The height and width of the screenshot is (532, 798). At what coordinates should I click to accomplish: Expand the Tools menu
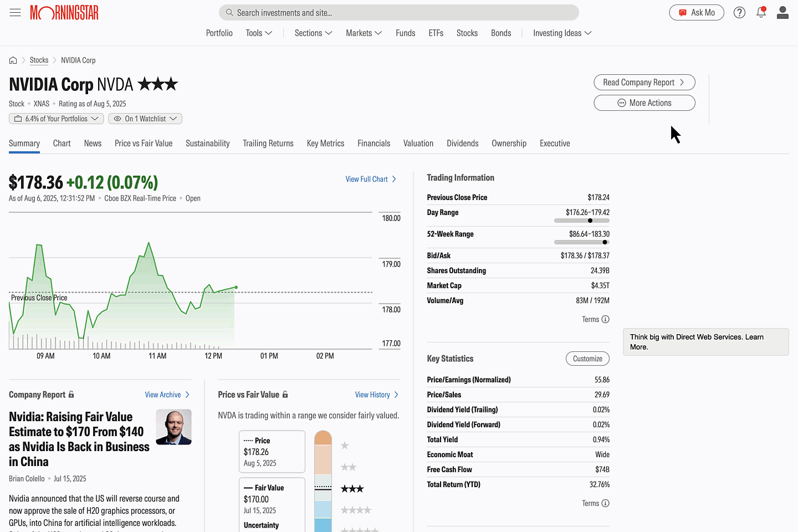259,33
